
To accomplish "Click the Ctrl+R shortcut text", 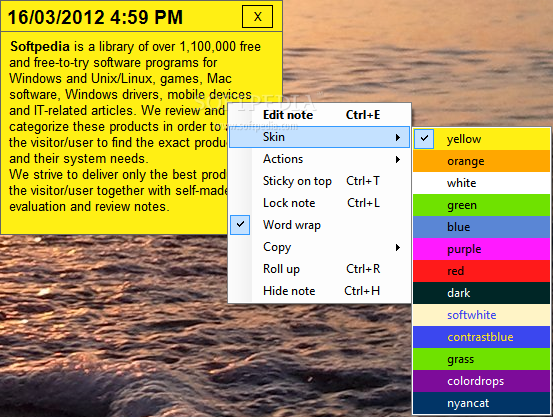I will pos(363,269).
